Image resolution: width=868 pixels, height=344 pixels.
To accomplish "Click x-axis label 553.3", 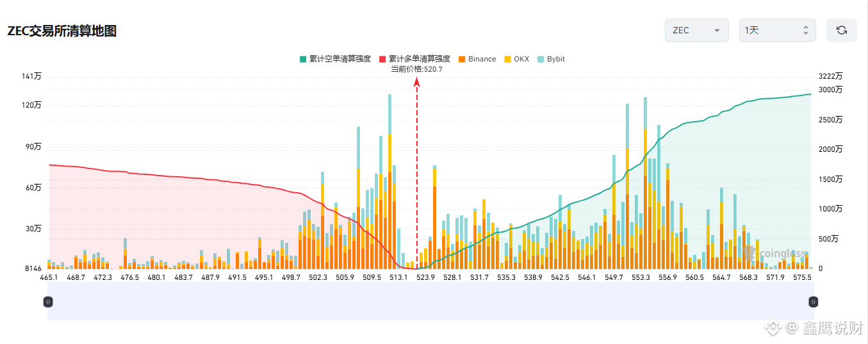I will (x=641, y=277).
